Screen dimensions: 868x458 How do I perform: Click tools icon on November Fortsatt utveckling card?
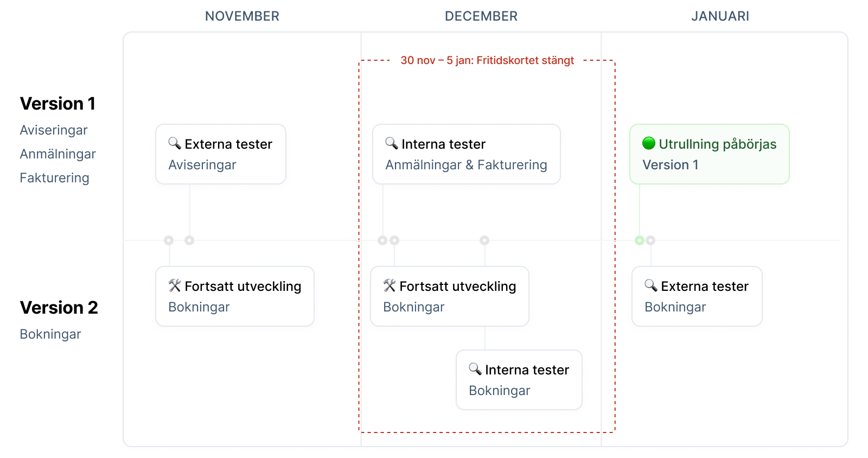coord(174,285)
